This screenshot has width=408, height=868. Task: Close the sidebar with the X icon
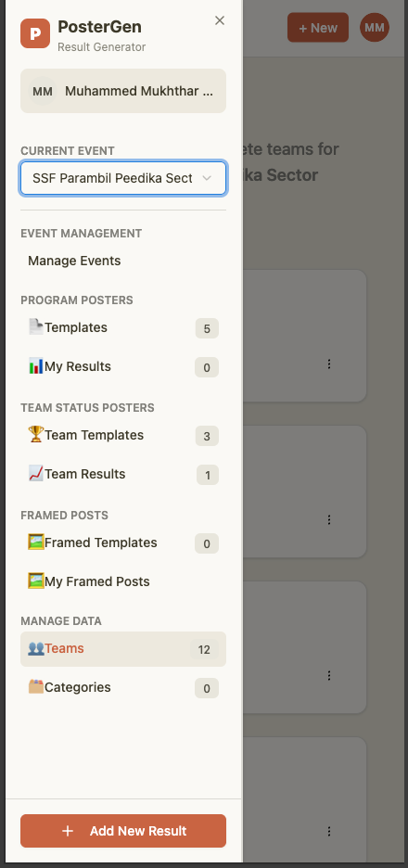(x=220, y=20)
